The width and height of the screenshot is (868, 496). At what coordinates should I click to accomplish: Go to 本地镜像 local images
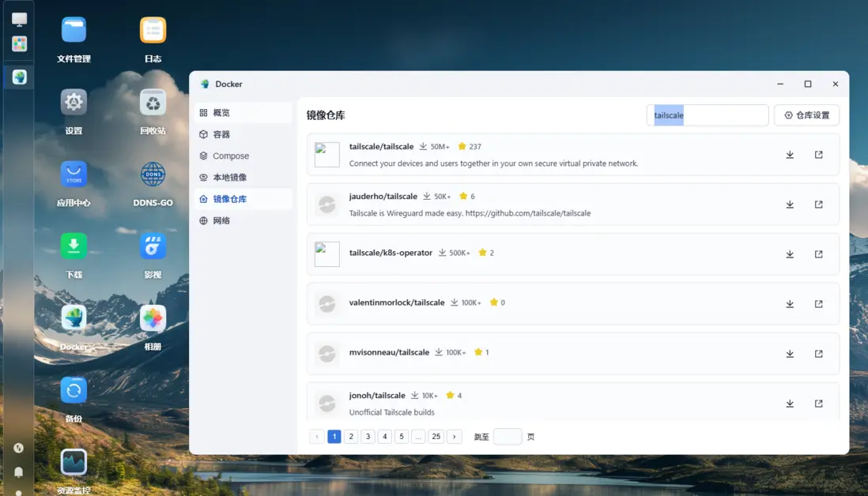[x=229, y=178]
